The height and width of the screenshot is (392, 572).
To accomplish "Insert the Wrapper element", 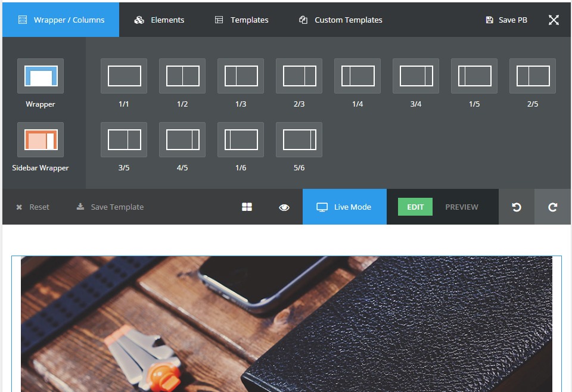I will [41, 76].
